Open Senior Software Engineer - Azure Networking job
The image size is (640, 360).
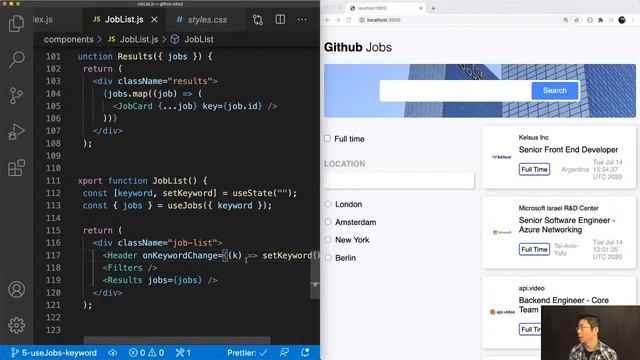coord(567,225)
